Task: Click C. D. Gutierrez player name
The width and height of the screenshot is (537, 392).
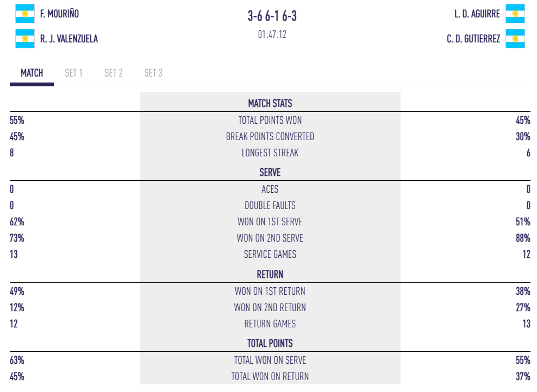Action: coord(473,39)
